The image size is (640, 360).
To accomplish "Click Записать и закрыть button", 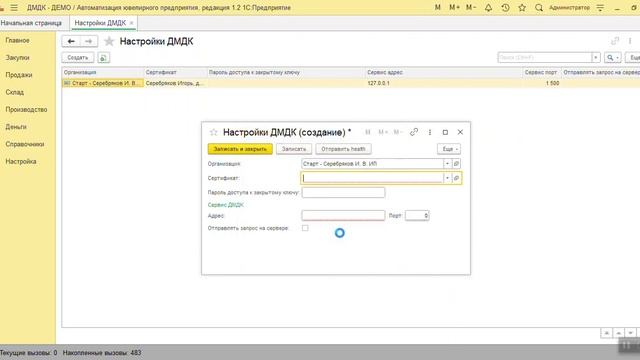I will [240, 149].
